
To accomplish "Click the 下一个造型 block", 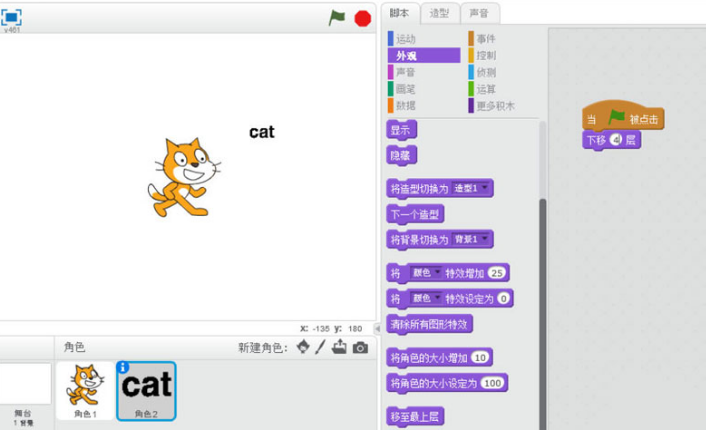I will pos(415,214).
